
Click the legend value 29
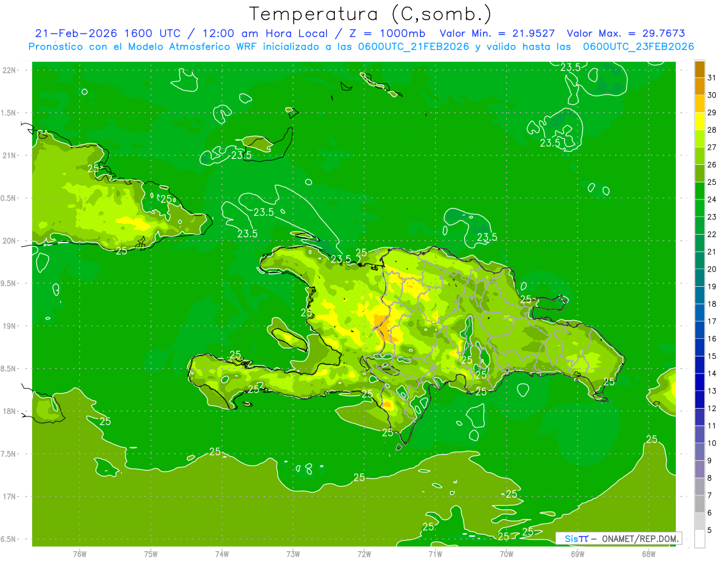tap(712, 113)
